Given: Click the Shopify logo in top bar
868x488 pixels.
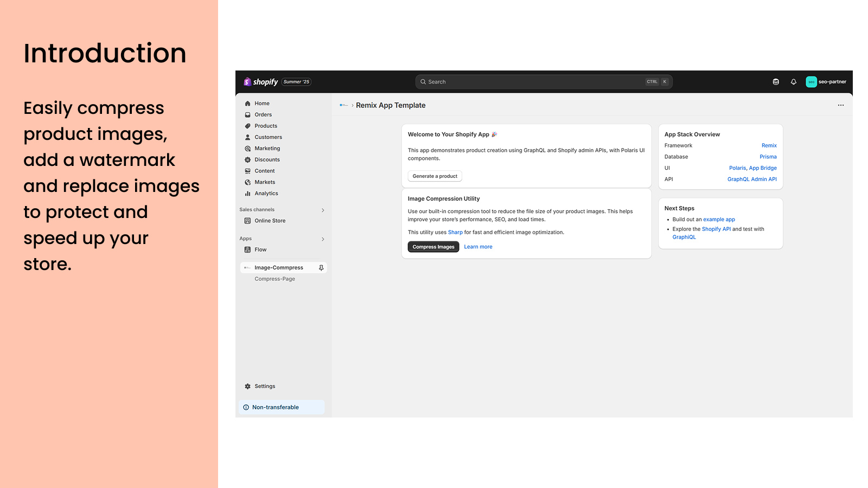Looking at the screenshot, I should click(261, 82).
